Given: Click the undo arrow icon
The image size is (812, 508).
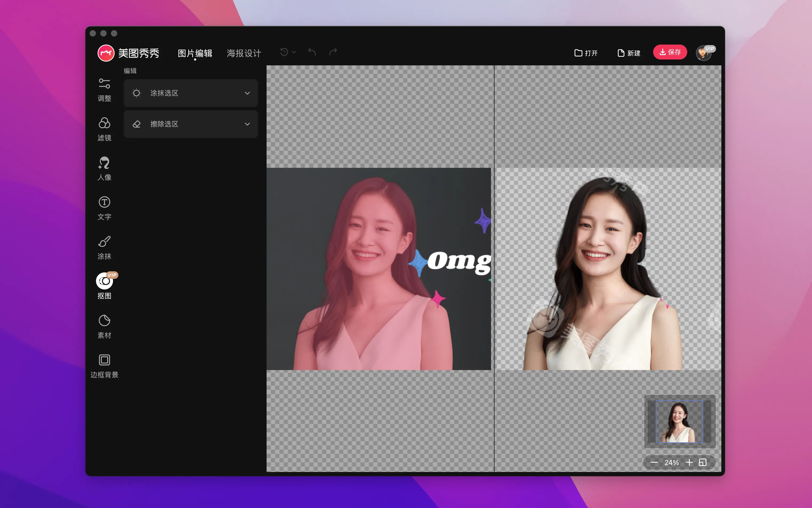Looking at the screenshot, I should [312, 52].
